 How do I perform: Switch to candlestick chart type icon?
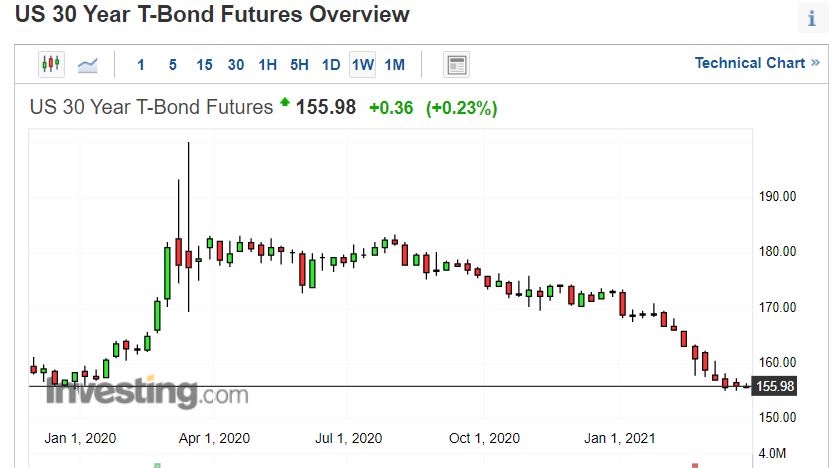pos(51,64)
